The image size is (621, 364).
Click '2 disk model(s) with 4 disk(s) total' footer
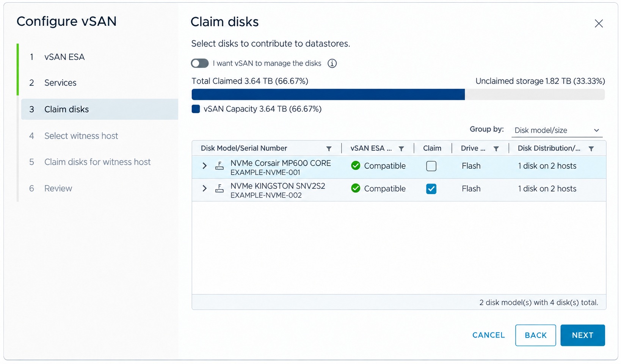click(x=539, y=303)
